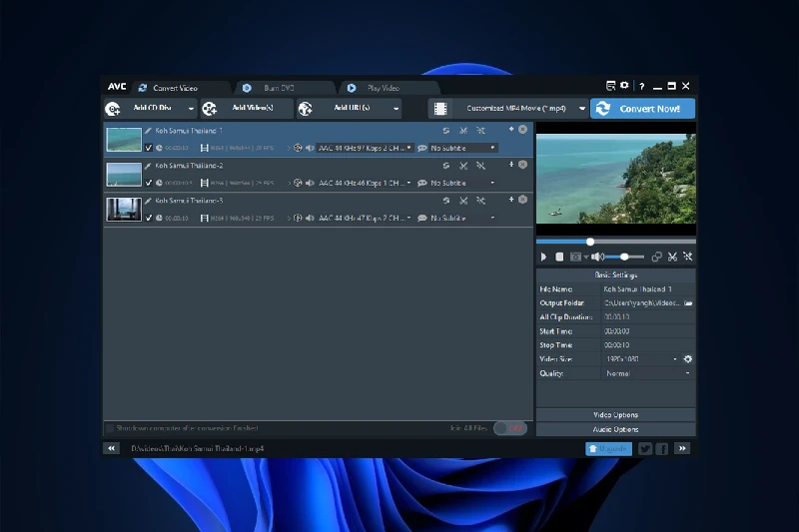Adjust the preview volume slider
Screen dimensions: 799x532
point(624,258)
